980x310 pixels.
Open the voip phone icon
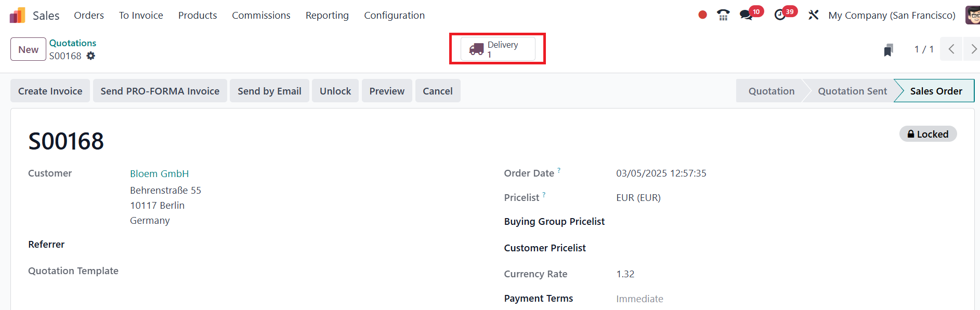click(723, 15)
